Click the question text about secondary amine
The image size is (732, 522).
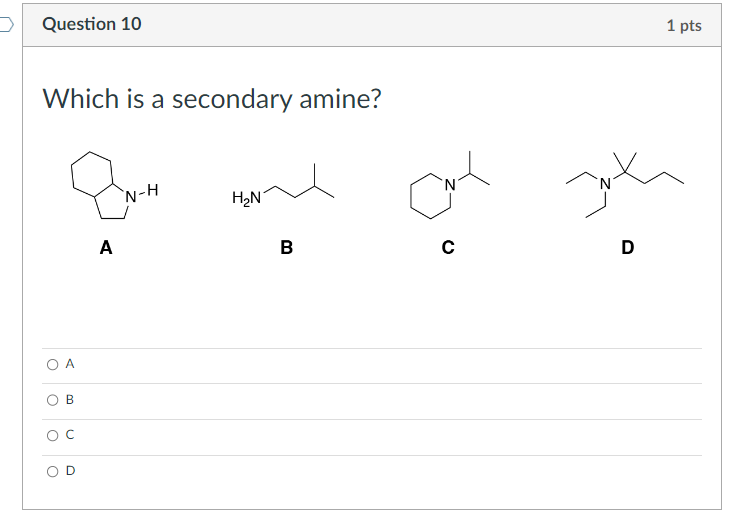pos(212,99)
